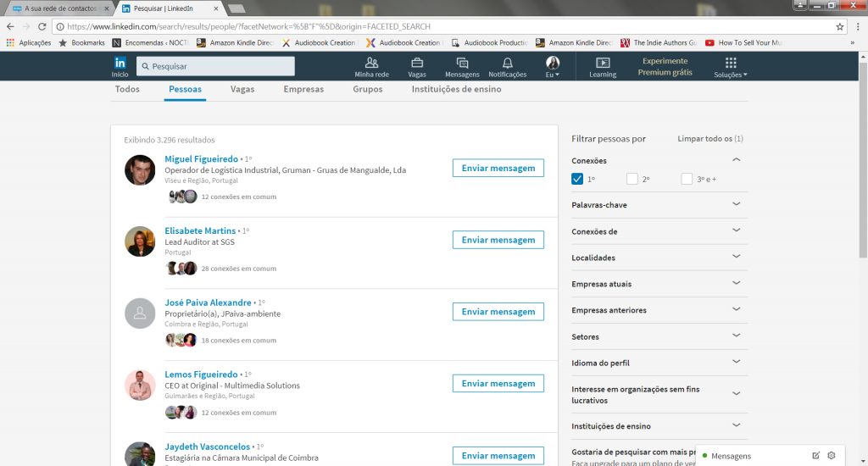The width and height of the screenshot is (868, 466).
Task: Click the page vertical scrollbar thumb
Action: (863, 159)
